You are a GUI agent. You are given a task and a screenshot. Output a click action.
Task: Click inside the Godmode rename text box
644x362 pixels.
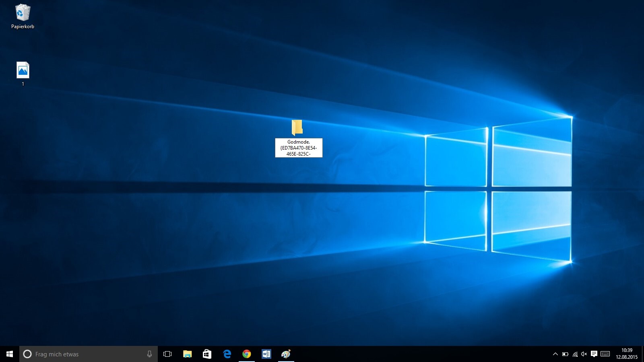[x=299, y=148]
